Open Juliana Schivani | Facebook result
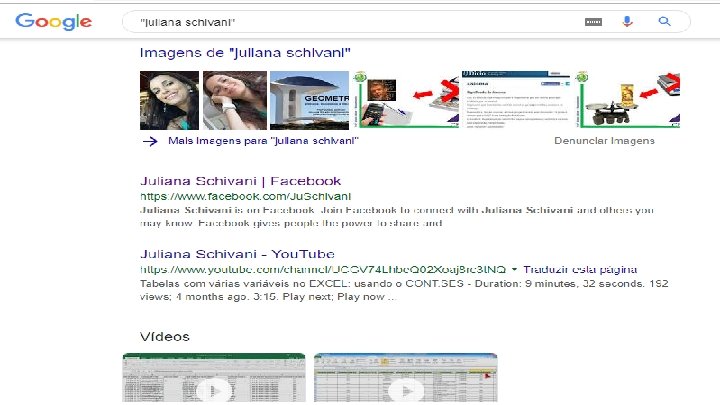The width and height of the screenshot is (720, 405). 241,181
